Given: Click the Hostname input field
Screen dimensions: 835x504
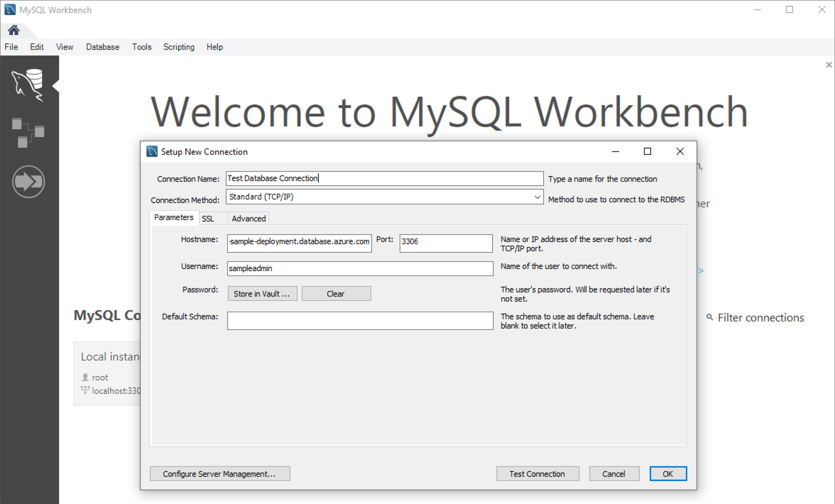Looking at the screenshot, I should point(299,243).
